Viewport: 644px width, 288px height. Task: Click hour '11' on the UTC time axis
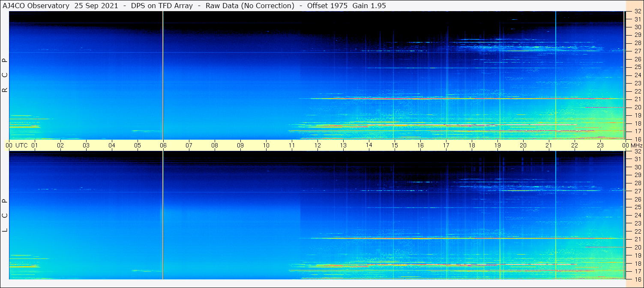point(292,145)
